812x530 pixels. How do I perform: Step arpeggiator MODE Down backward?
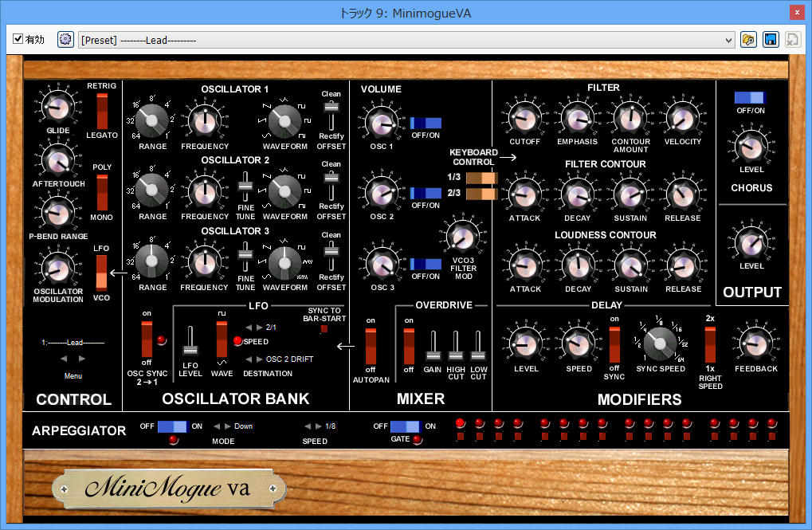pyautogui.click(x=217, y=426)
